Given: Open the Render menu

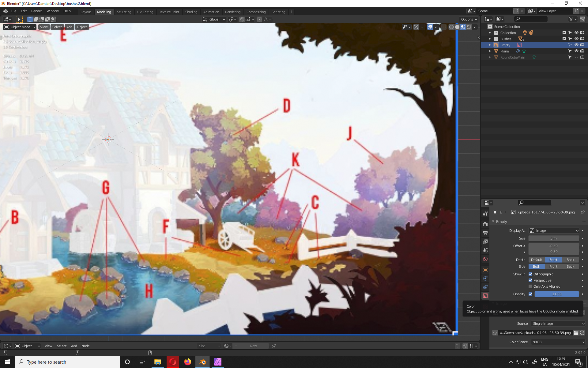Looking at the screenshot, I should (x=36, y=11).
